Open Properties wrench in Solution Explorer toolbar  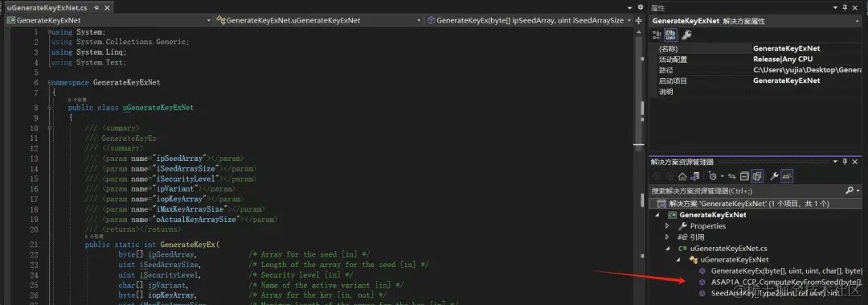[775, 176]
